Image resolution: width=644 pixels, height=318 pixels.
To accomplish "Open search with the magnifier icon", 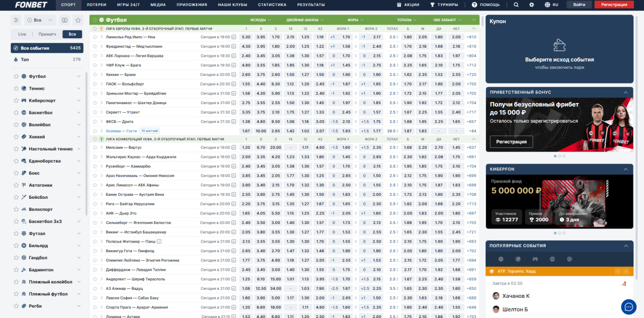I will (x=516, y=5).
